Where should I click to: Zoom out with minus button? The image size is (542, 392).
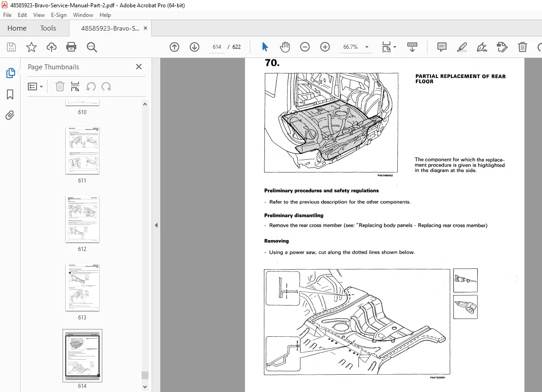click(x=305, y=47)
